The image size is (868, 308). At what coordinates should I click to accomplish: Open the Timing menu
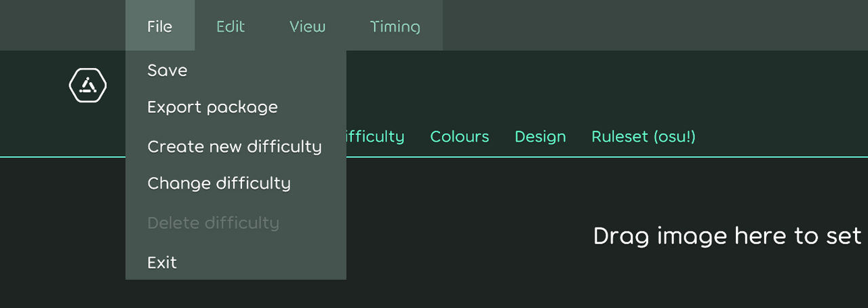(x=395, y=26)
